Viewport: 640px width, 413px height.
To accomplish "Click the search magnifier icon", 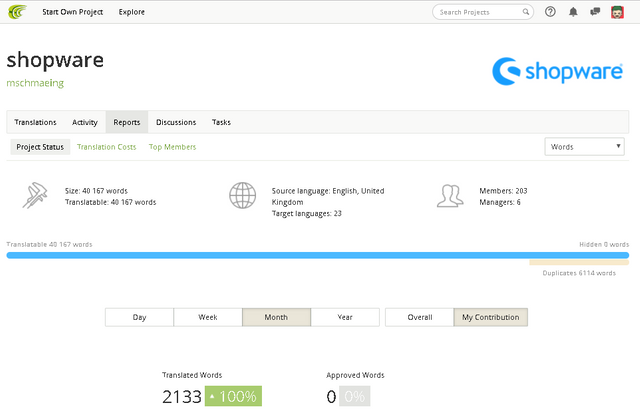I will [526, 12].
